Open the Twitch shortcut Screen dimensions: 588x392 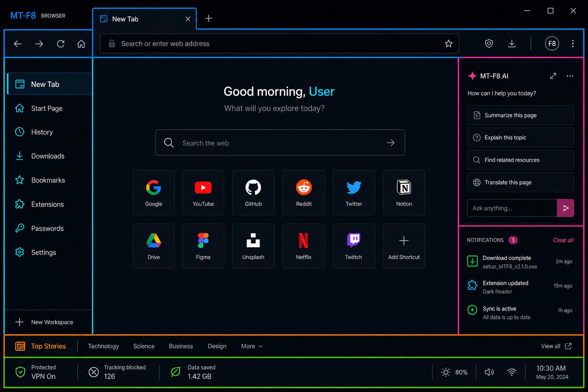(x=354, y=246)
